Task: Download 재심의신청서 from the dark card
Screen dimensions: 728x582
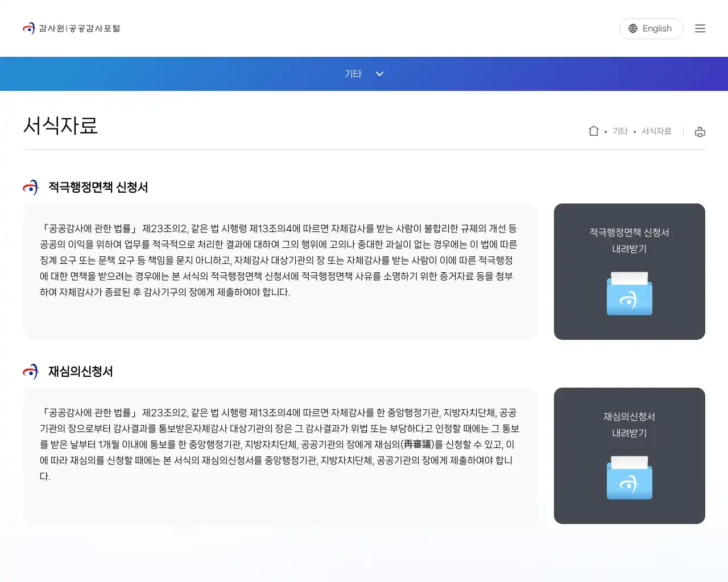Action: [x=629, y=456]
